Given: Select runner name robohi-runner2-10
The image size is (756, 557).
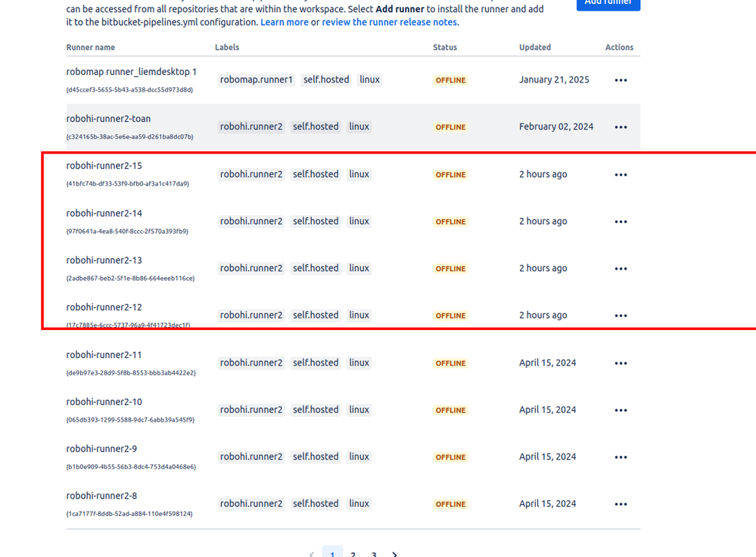Looking at the screenshot, I should [x=104, y=402].
